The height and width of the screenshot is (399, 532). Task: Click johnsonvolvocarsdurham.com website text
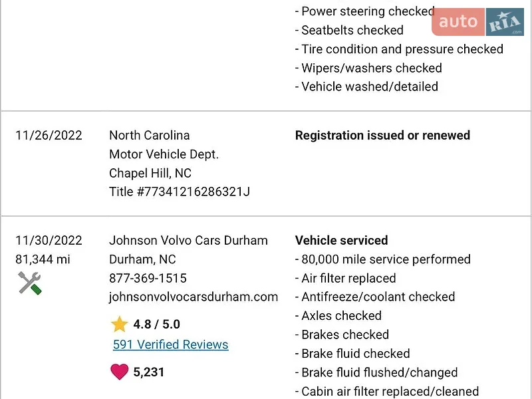pyautogui.click(x=194, y=297)
